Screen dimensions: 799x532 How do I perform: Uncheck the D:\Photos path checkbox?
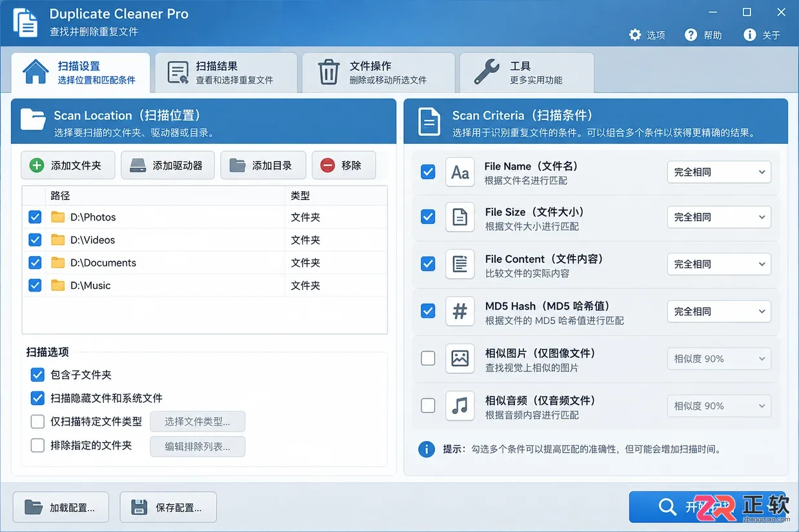click(x=35, y=217)
